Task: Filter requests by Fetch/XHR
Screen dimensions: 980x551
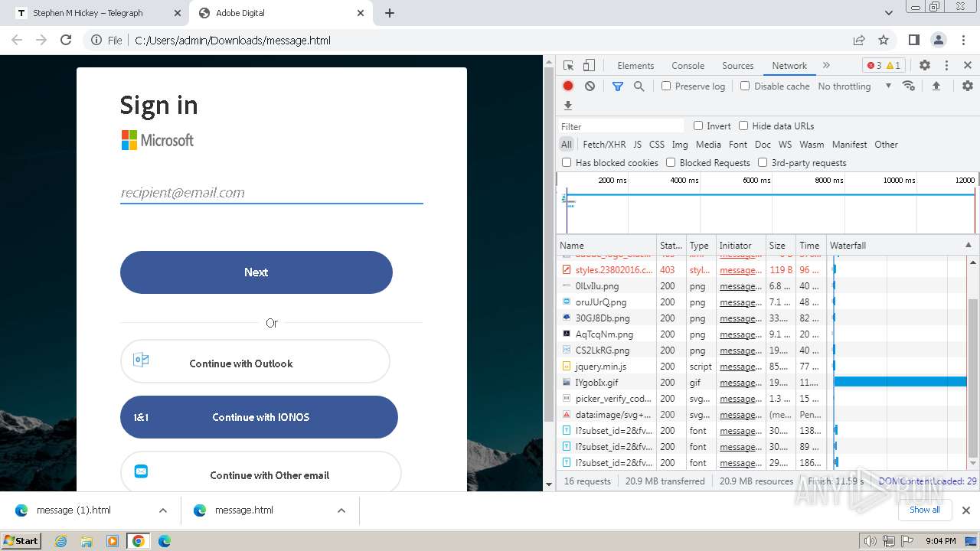Action: click(604, 145)
